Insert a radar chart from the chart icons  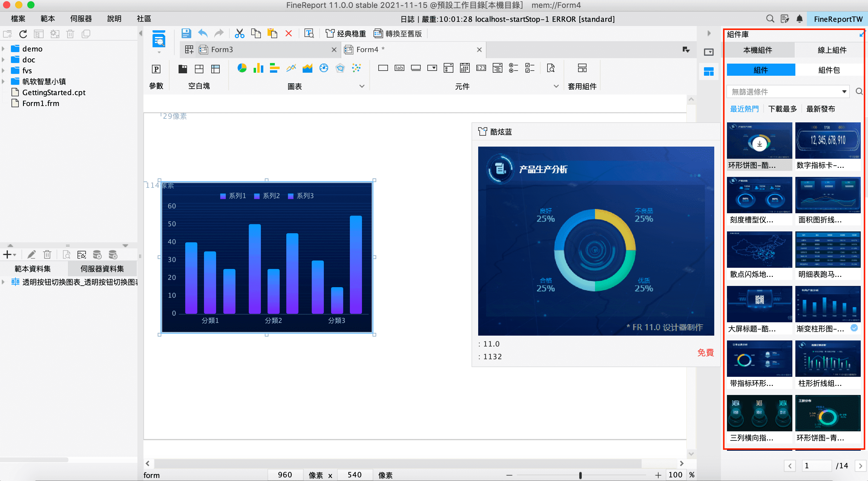pyautogui.click(x=340, y=68)
